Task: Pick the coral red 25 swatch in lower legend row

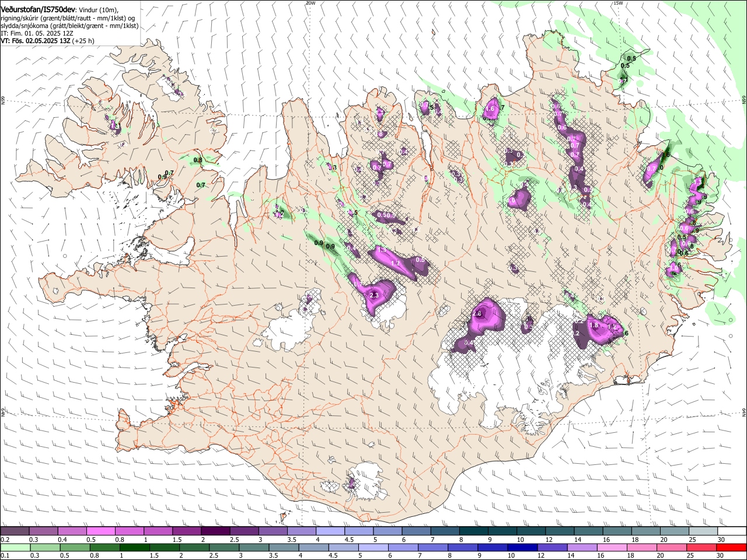Action: click(701, 547)
